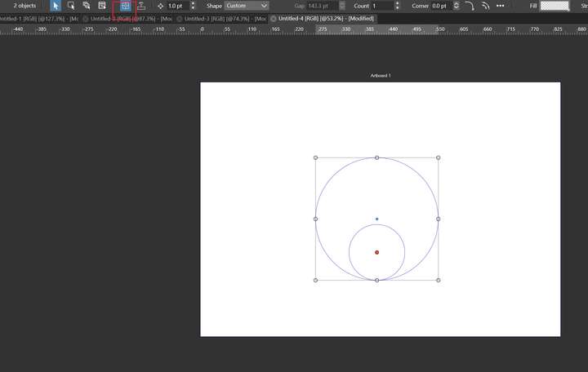The image size is (588, 372).
Task: Click the bottom-right selection bounding box handle
Action: (438, 280)
